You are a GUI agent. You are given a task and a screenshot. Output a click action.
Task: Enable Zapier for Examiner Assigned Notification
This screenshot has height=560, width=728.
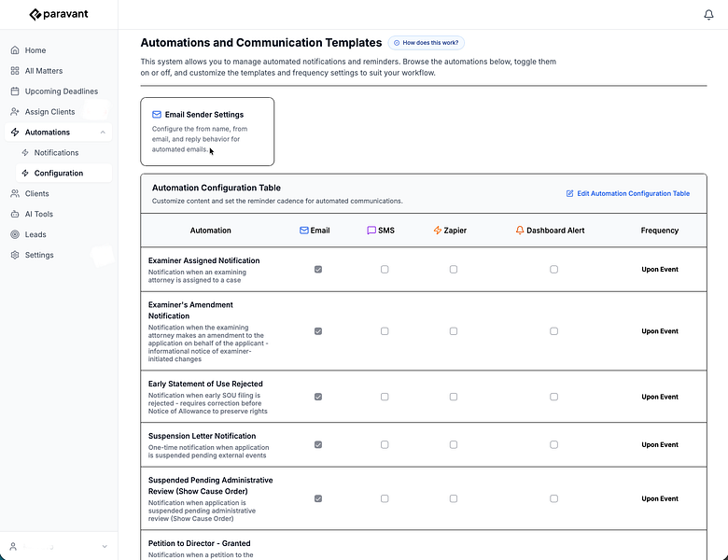[454, 270]
